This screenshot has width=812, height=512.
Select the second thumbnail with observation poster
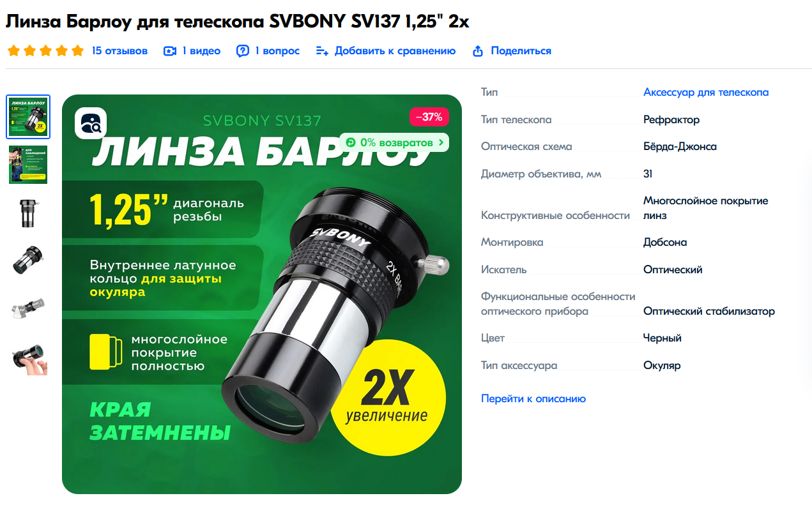pos(28,165)
